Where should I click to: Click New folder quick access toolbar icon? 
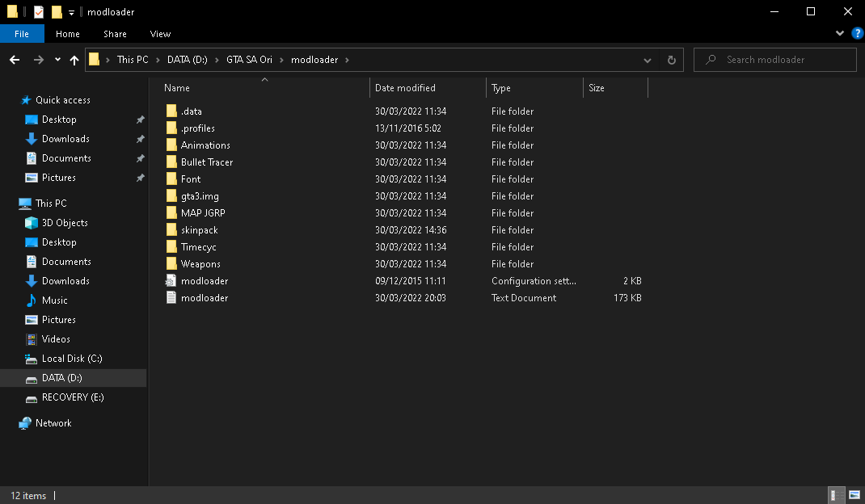coord(57,11)
